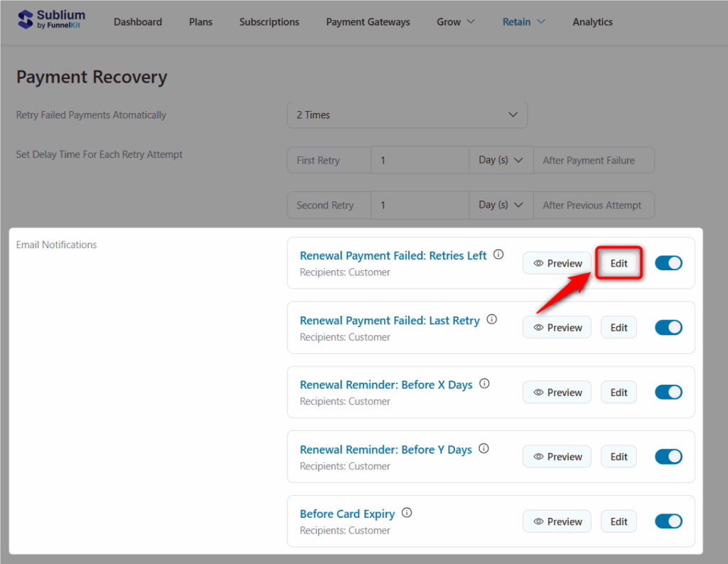Click the info icon next to Last Retry
The image size is (728, 564).
click(492, 319)
